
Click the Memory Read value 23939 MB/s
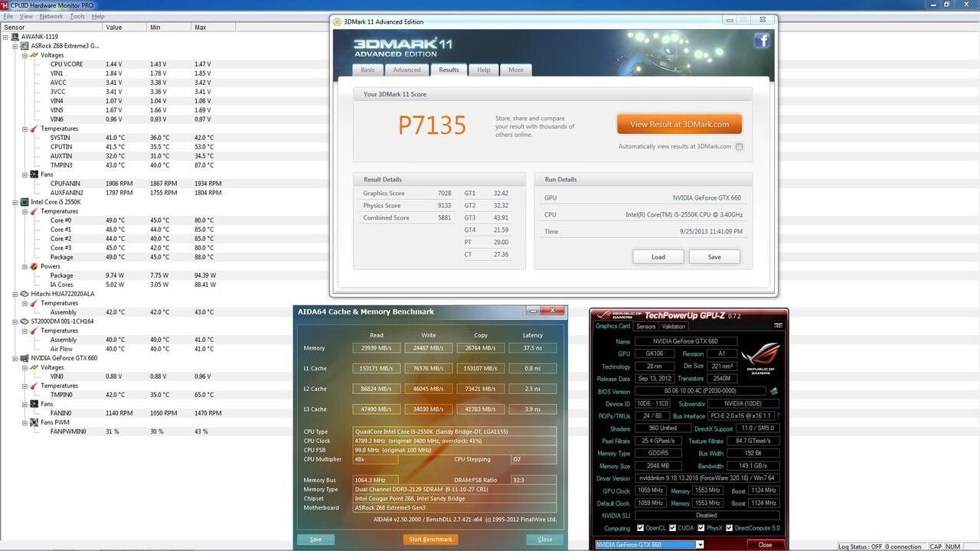pyautogui.click(x=376, y=348)
